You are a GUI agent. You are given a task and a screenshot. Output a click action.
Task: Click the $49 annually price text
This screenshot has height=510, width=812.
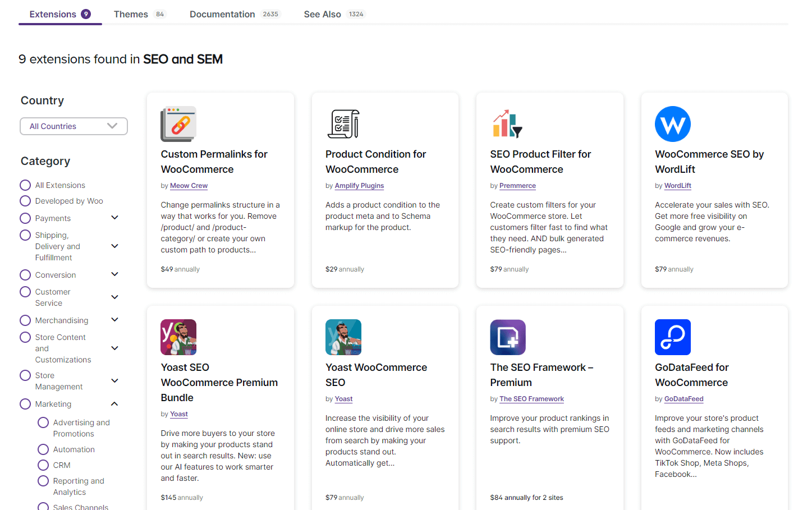180,269
